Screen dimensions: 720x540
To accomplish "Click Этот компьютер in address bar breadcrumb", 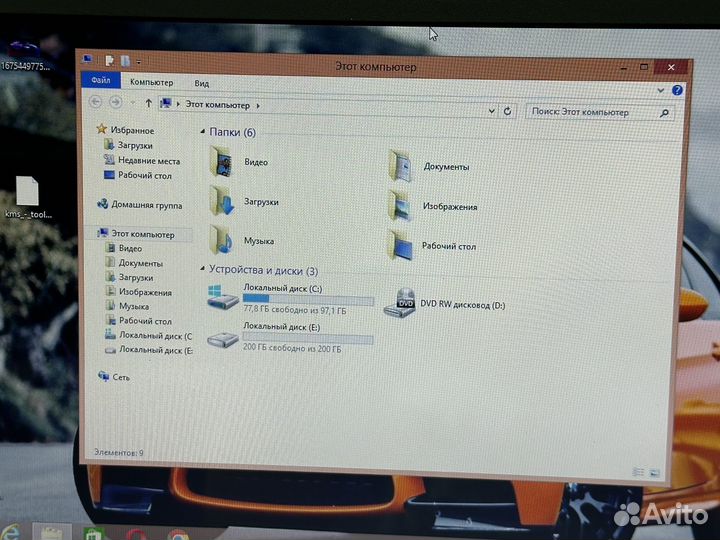I will [218, 105].
